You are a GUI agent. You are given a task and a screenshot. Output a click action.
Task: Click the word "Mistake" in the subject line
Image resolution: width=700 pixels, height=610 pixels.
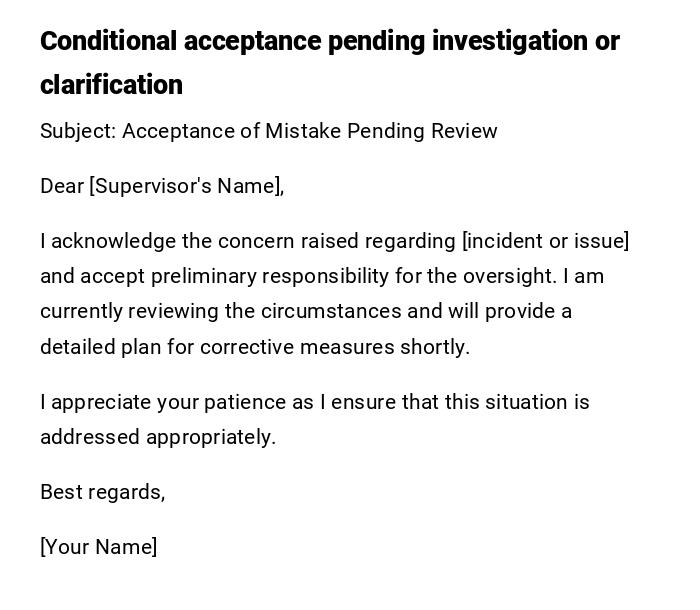[x=301, y=131]
